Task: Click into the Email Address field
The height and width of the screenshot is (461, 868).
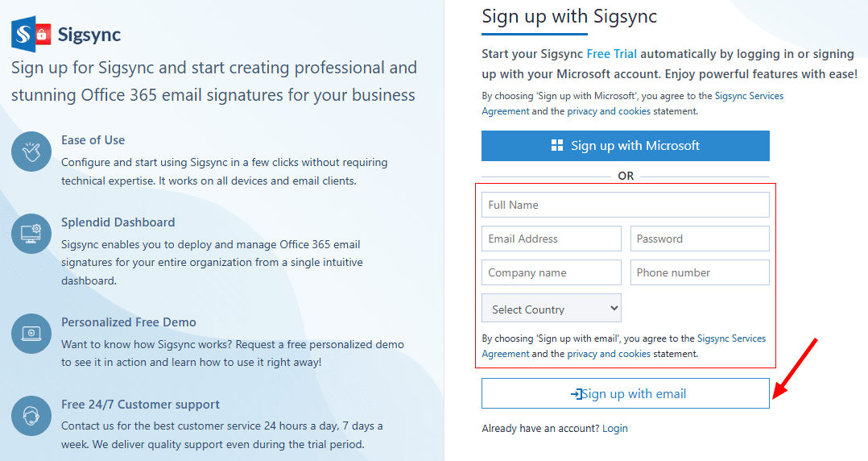Action: (552, 239)
